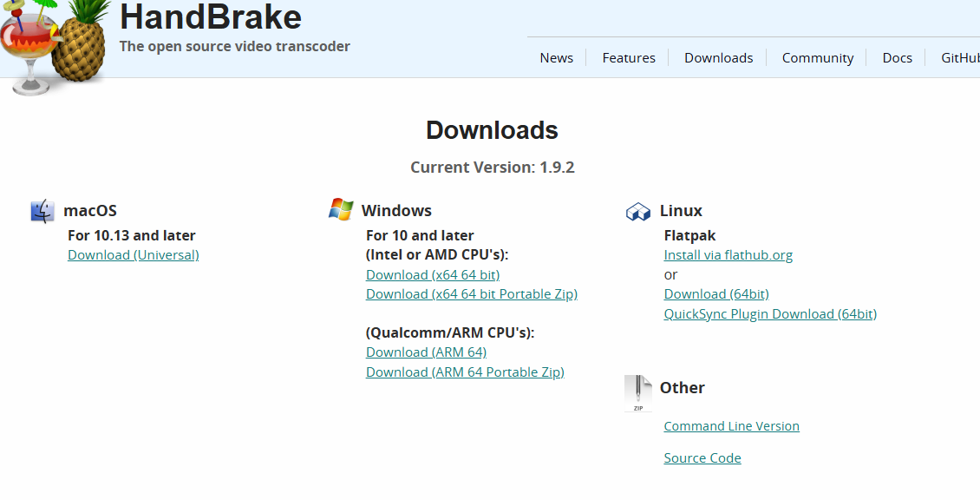The image size is (980, 500).
Task: Click the 'macOS' section heading
Action: (90, 211)
